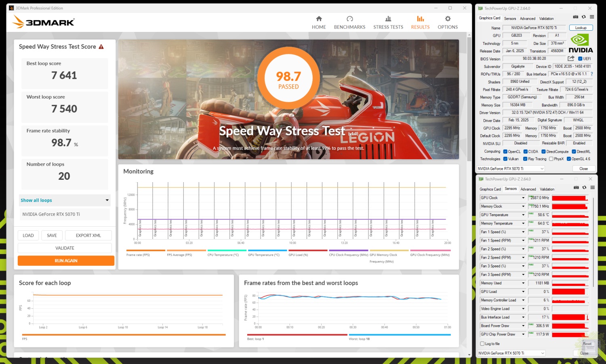Image resolution: width=606 pixels, height=364 pixels.
Task: Toggle the CUDA checkbox
Action: (x=526, y=151)
